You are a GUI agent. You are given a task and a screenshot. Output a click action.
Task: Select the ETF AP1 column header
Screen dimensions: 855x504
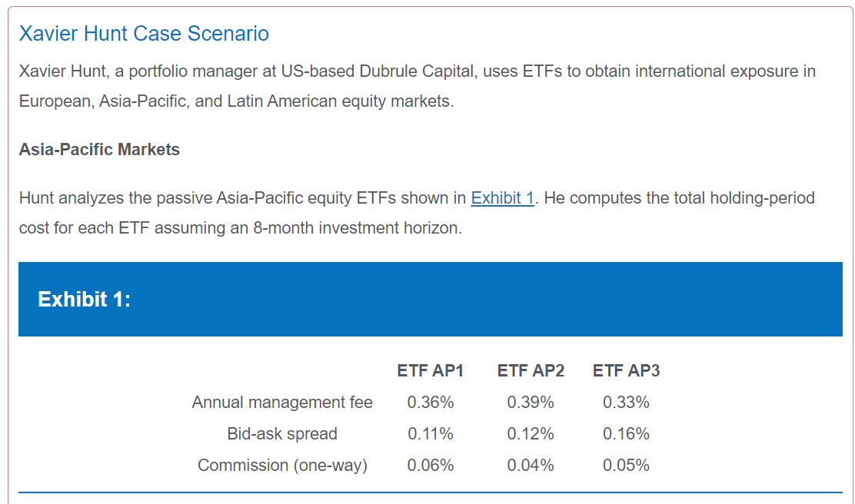(x=431, y=371)
